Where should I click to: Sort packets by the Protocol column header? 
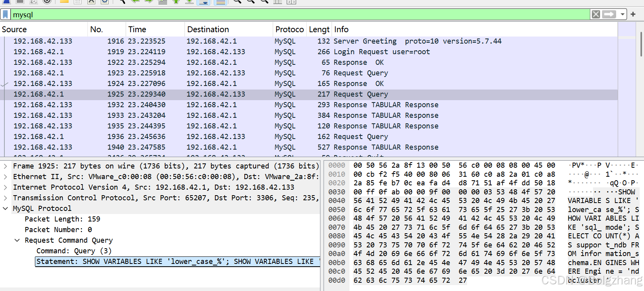tap(289, 29)
